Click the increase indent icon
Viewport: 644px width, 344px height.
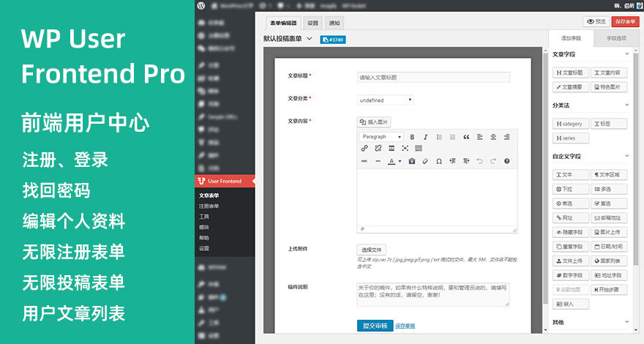click(465, 161)
